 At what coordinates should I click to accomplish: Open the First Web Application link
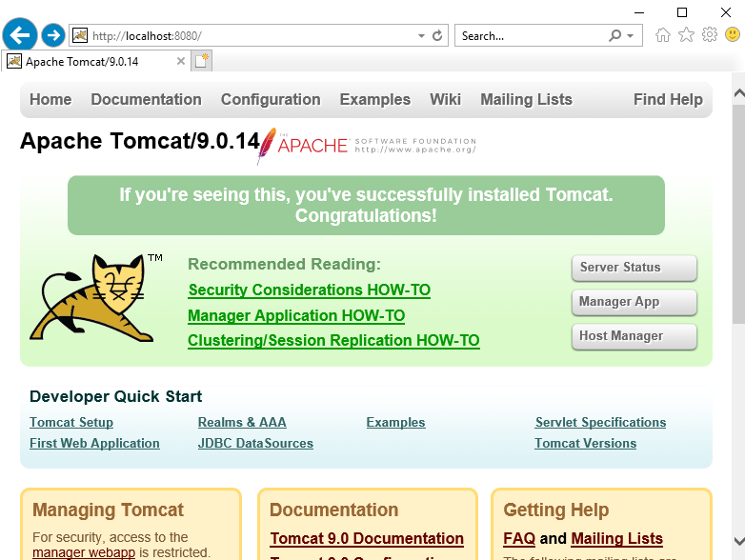94,443
